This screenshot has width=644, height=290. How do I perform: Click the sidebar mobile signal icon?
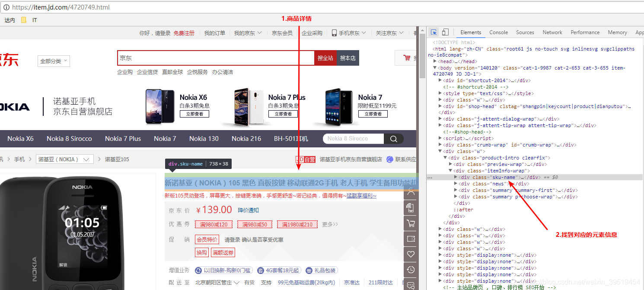pyautogui.click(x=411, y=208)
